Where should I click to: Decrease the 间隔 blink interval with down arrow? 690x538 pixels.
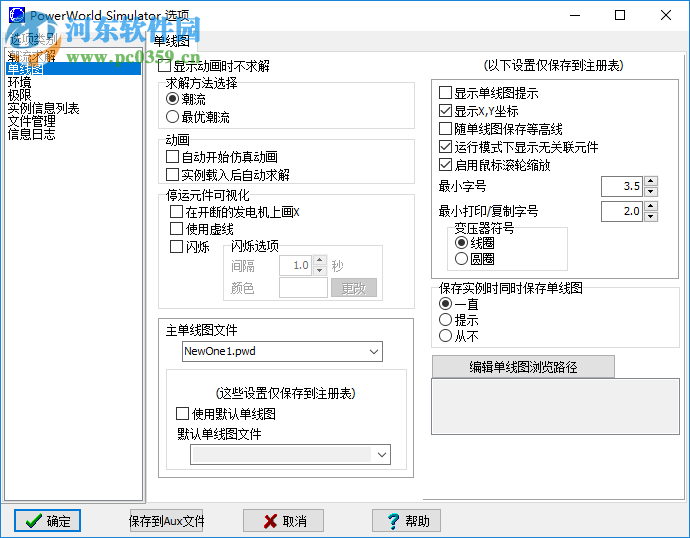pyautogui.click(x=320, y=271)
